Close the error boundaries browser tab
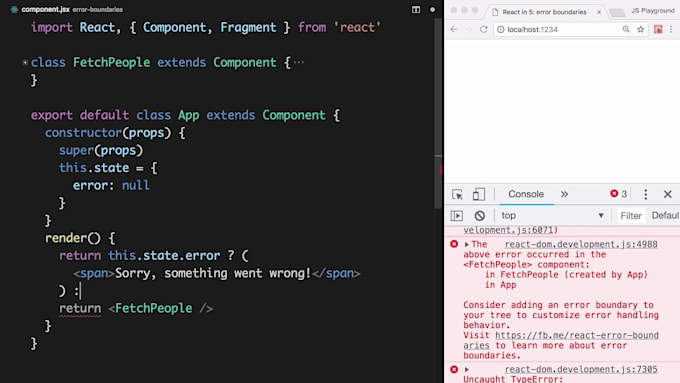The height and width of the screenshot is (383, 680). (599, 12)
